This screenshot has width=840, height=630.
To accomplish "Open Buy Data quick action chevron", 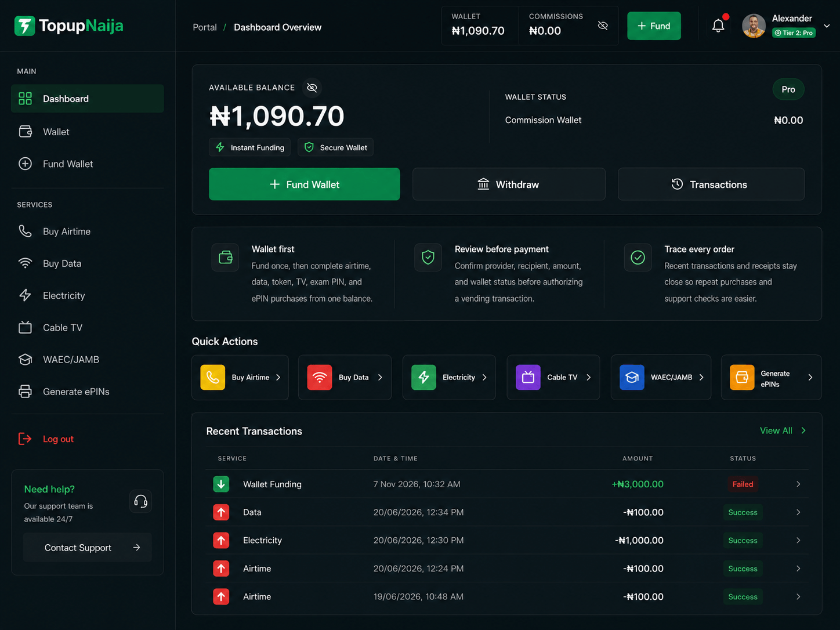I will click(381, 378).
